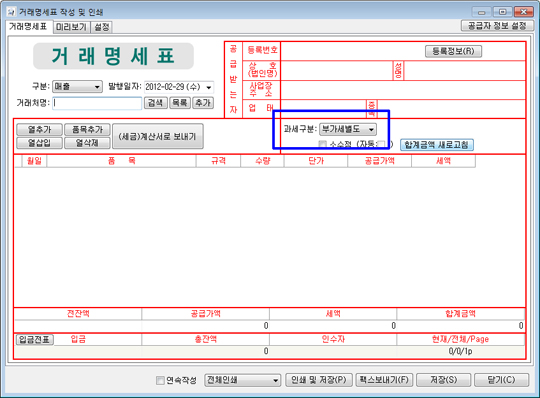Viewport: 540px width, 398px height.
Task: Click the 추가 button next to 목록
Action: (203, 103)
